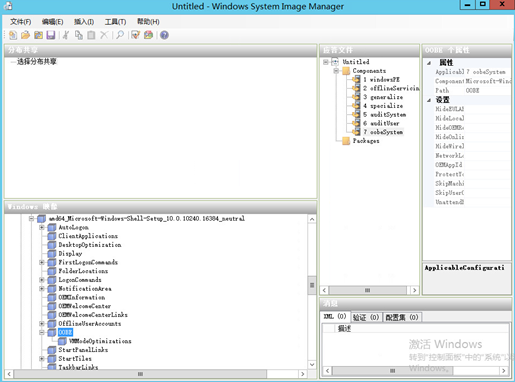Click the Find magnifier toolbar icon
Screen dimensions: 515x382
[120, 35]
